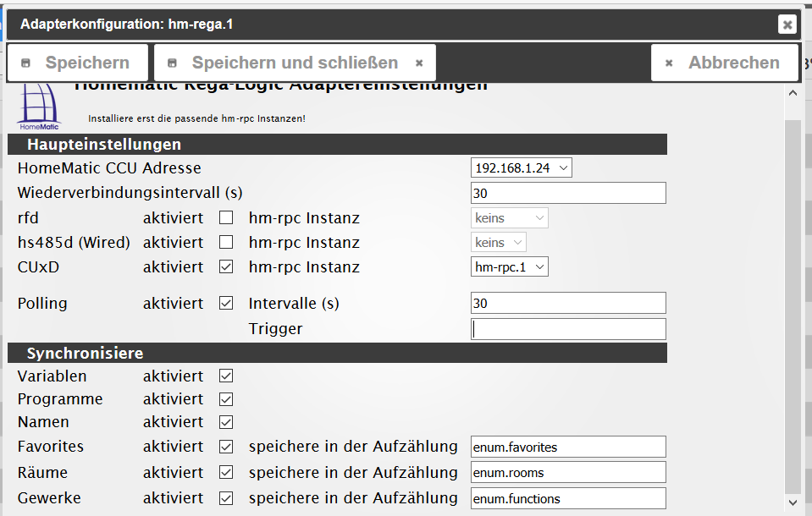Screen dimensions: 812x516
Task: Click the Gewerke enum.functions field
Action: pyautogui.click(x=568, y=498)
